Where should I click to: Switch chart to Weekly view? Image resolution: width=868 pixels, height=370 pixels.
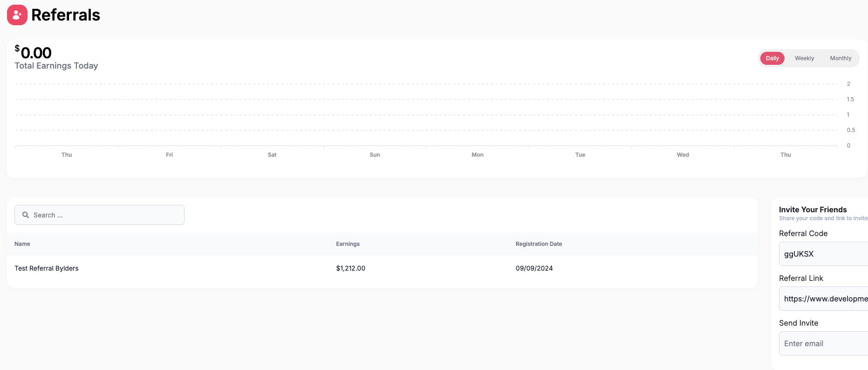tap(804, 58)
